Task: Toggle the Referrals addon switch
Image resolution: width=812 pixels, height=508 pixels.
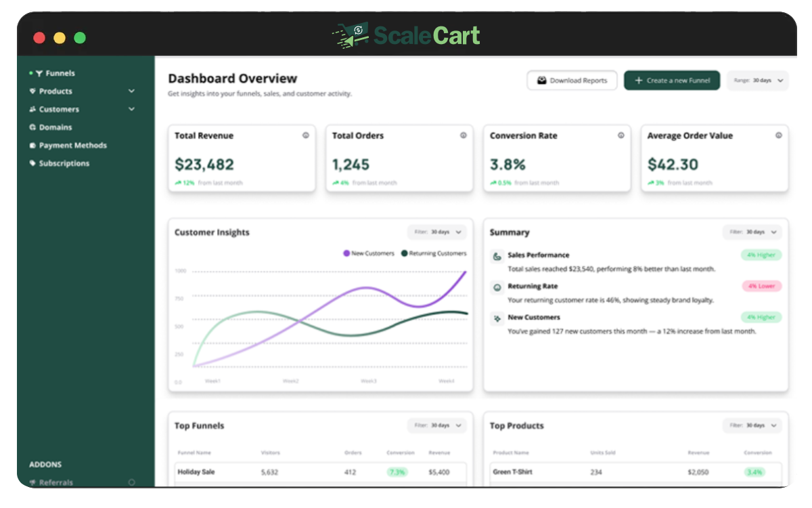Action: pos(131,482)
